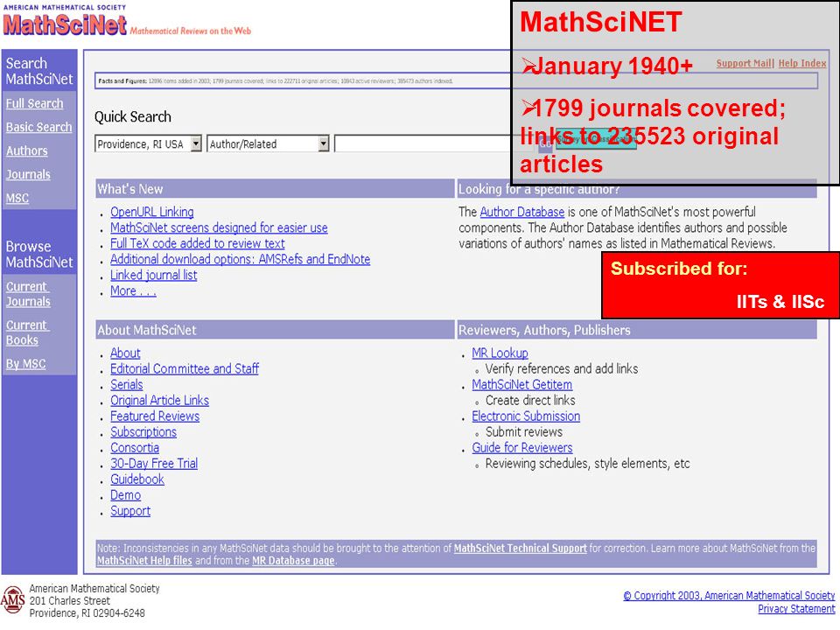This screenshot has height=630, width=840.
Task: Open Editorial Committee and Staff
Action: pos(185,368)
